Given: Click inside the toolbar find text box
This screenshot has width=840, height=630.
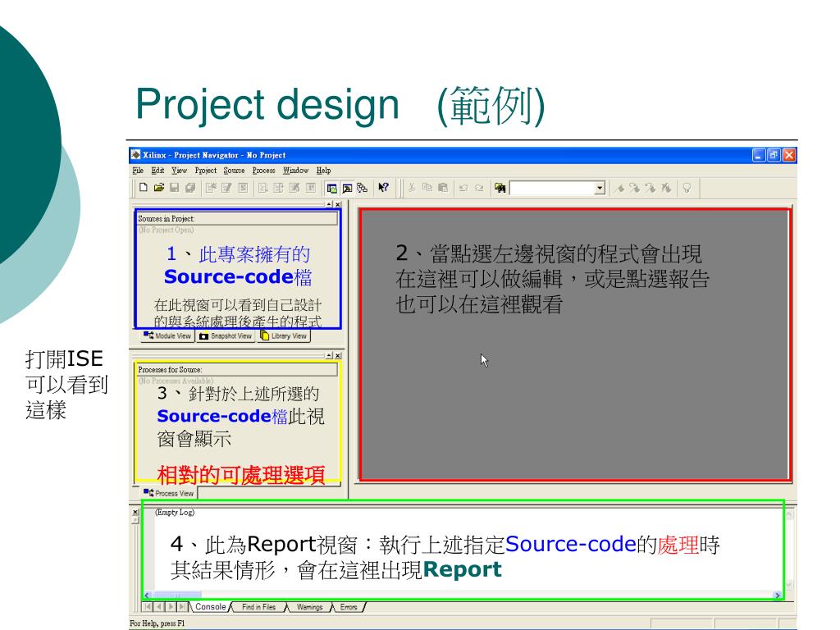Looking at the screenshot, I should (x=552, y=188).
